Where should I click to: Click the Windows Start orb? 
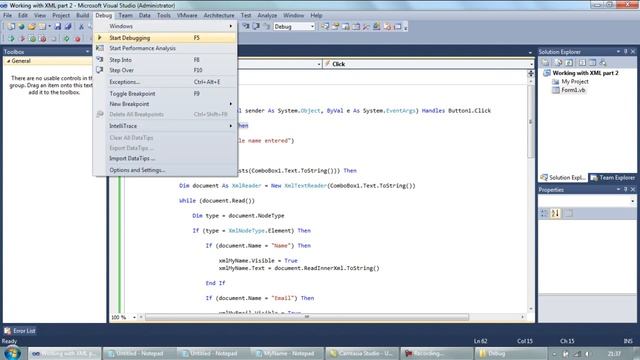[x=12, y=353]
